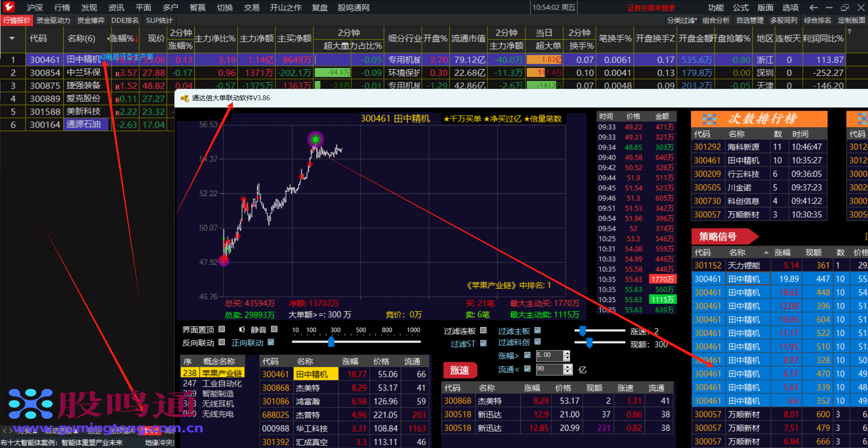
Task: Uncheck the 正向联动 checkbox
Action: [x=271, y=342]
